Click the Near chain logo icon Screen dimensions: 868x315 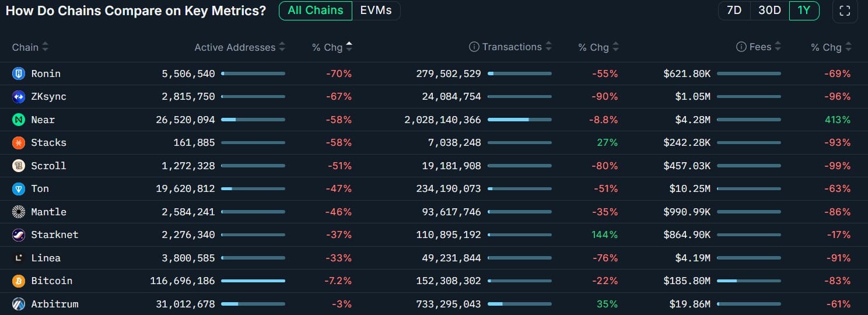tap(19, 120)
